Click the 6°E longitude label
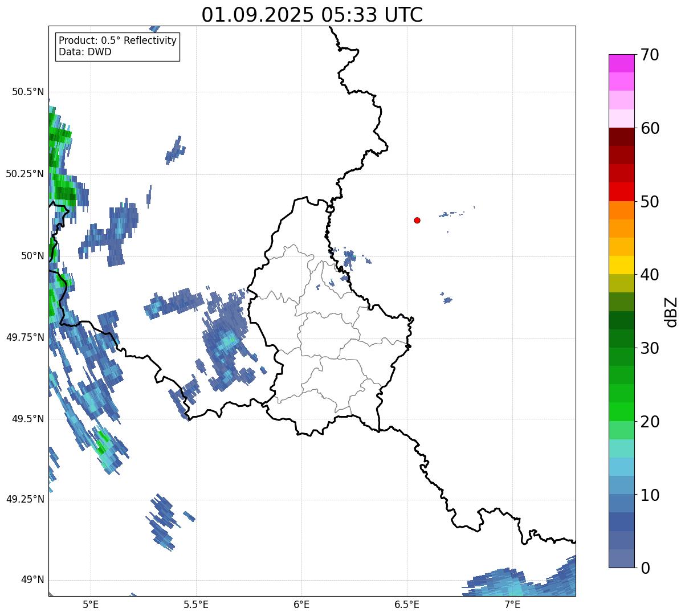The width and height of the screenshot is (685, 616). tap(301, 604)
